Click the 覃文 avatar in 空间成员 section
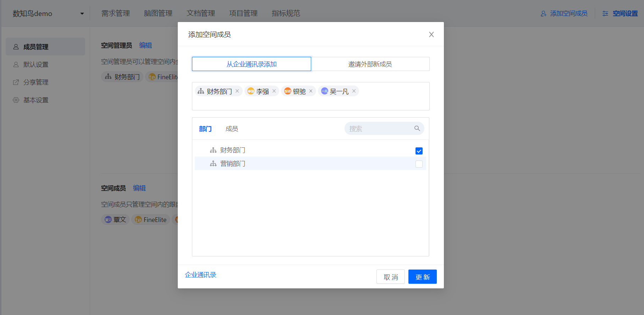The height and width of the screenshot is (315, 644). [108, 219]
